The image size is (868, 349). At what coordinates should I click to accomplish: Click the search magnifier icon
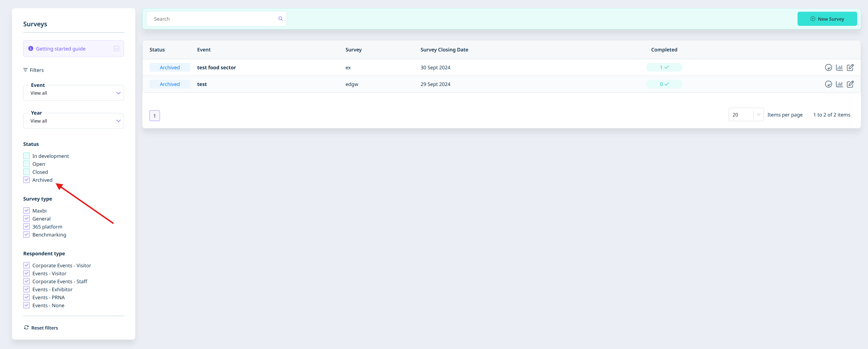click(280, 19)
